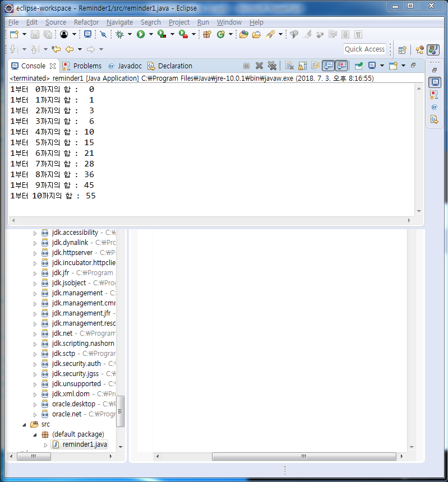The height and width of the screenshot is (482, 448).
Task: Select reminder1.java in the package tree
Action: 80,444
